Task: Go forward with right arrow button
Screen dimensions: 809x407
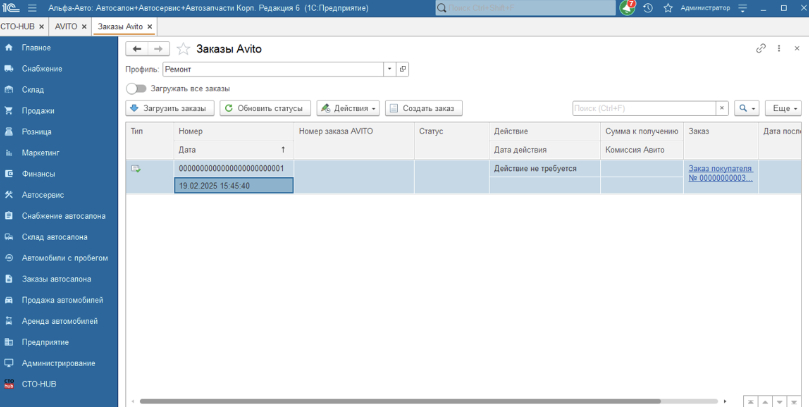Action: (159, 49)
